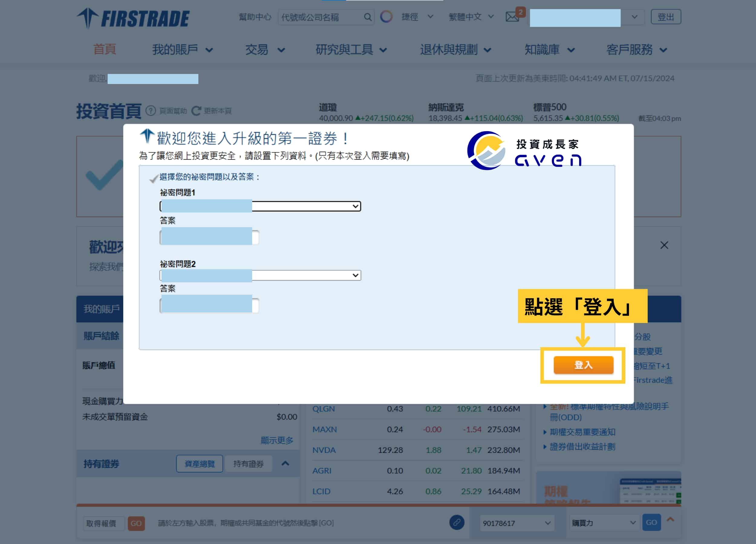Viewport: 756px width, 544px height.
Task: Collapse the 持有證券 section chevron
Action: point(285,463)
